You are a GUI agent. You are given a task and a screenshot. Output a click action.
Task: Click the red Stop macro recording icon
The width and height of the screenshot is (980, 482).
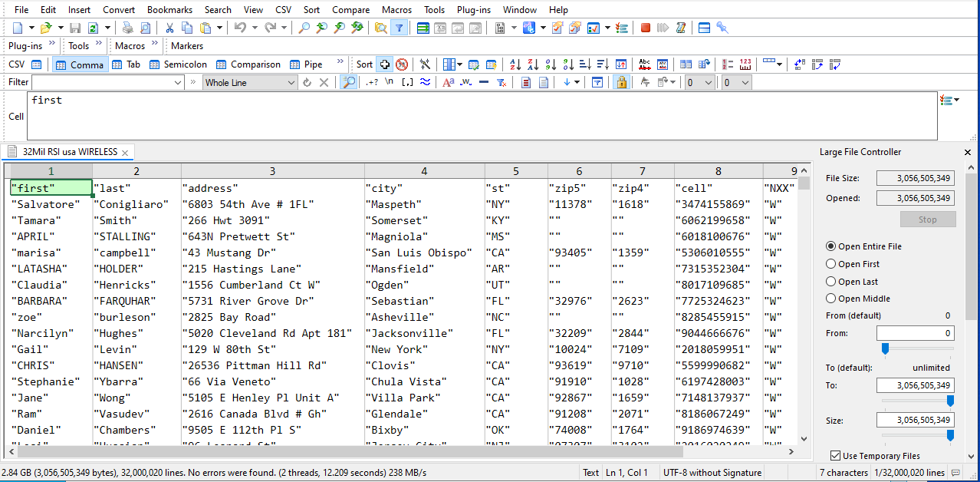646,28
